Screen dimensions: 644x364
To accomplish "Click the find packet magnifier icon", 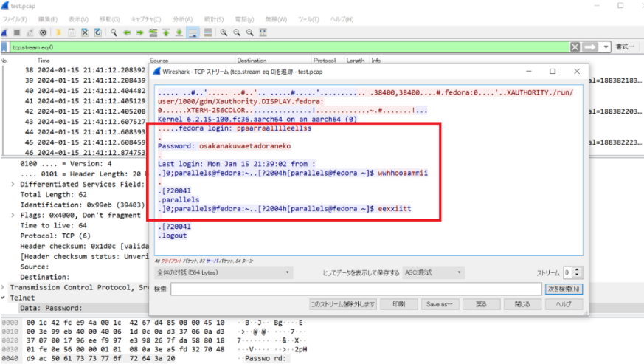I will click(x=114, y=32).
